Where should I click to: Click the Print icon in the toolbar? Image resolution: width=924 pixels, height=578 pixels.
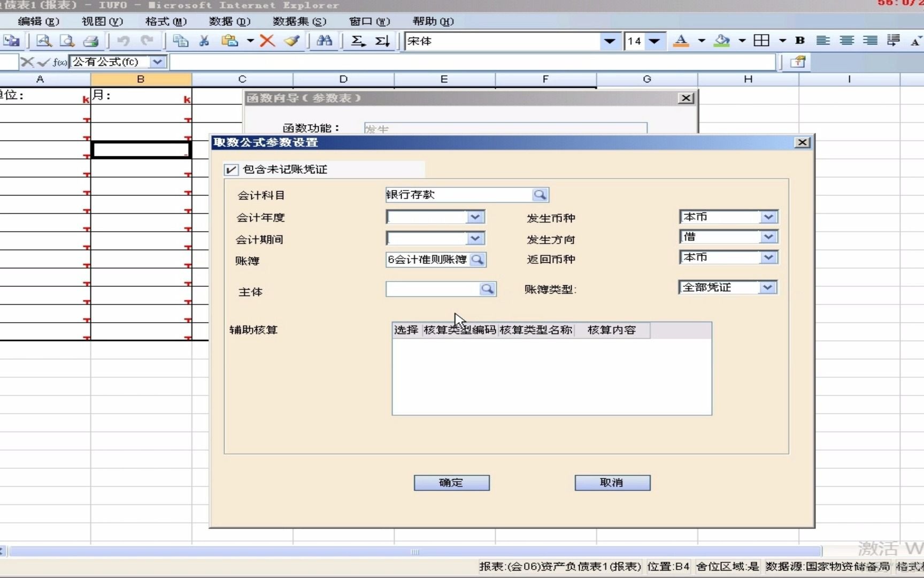pos(90,41)
